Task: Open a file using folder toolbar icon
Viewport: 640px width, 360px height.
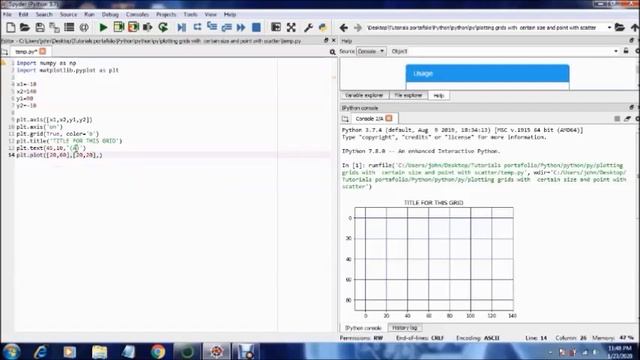Action: tap(25, 27)
